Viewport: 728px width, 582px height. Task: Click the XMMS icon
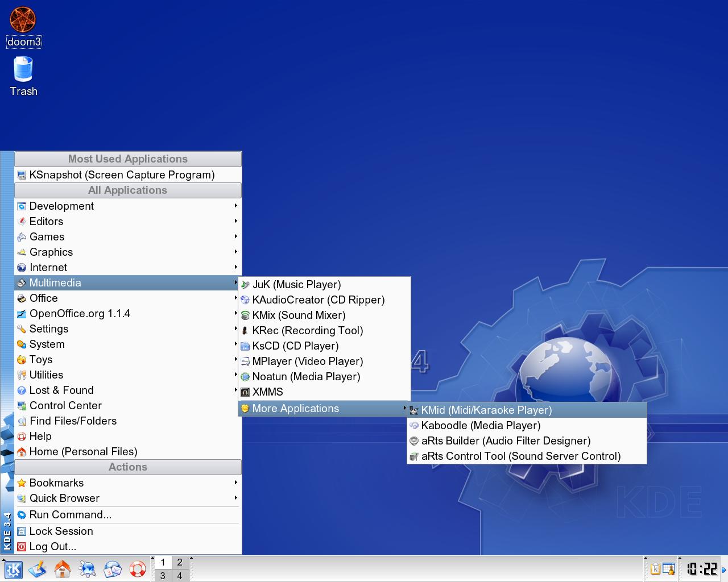[245, 392]
